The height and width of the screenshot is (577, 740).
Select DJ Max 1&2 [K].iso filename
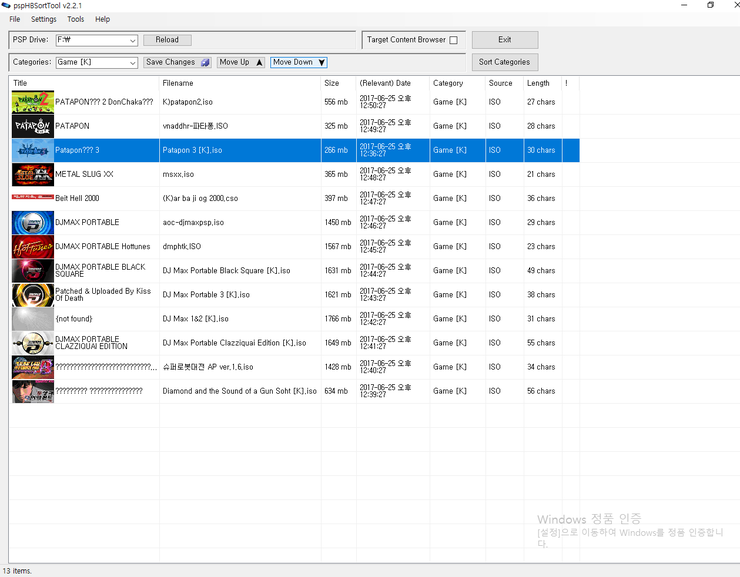pyautogui.click(x=195, y=318)
